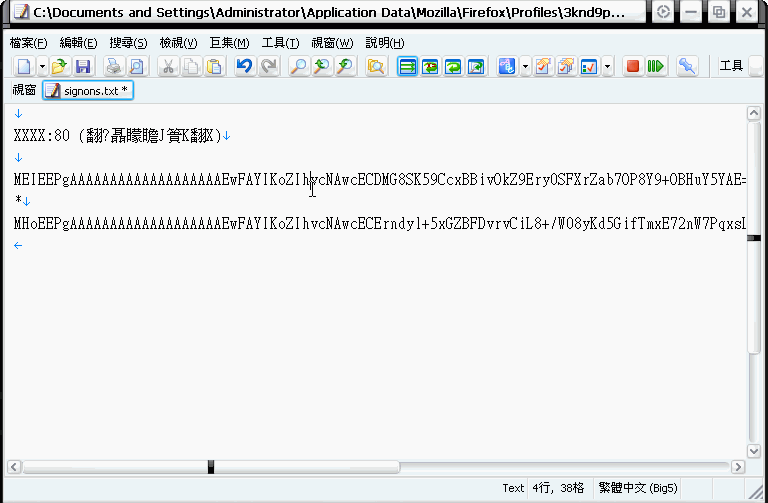The width and height of the screenshot is (768, 503).
Task: Switch to the signons.txt tab
Action: click(88, 90)
